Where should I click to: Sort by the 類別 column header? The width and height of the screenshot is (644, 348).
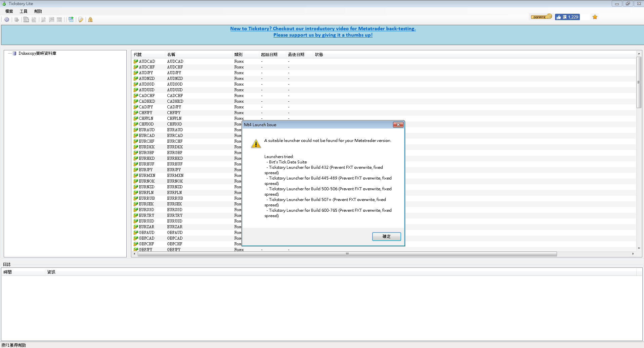tap(246, 55)
